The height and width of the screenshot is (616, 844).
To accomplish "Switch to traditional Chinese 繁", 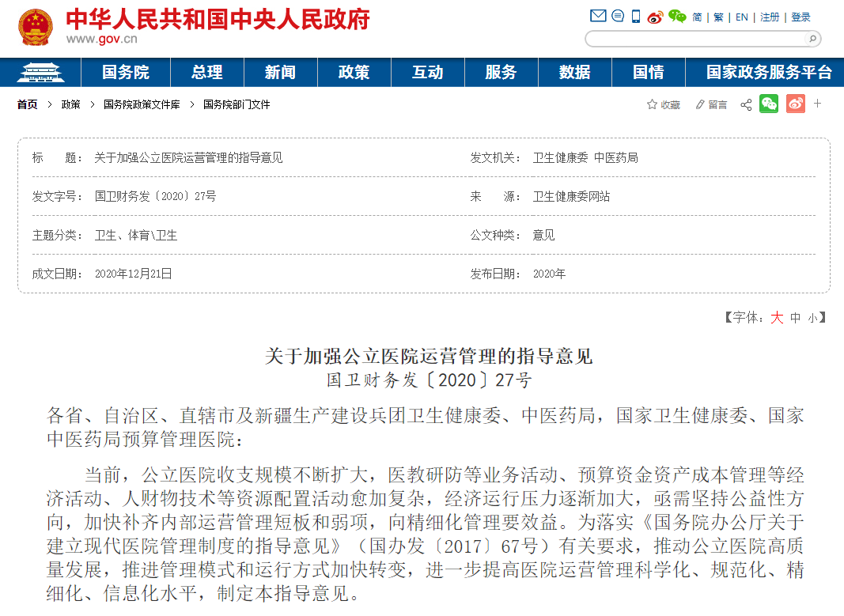I will tap(718, 17).
